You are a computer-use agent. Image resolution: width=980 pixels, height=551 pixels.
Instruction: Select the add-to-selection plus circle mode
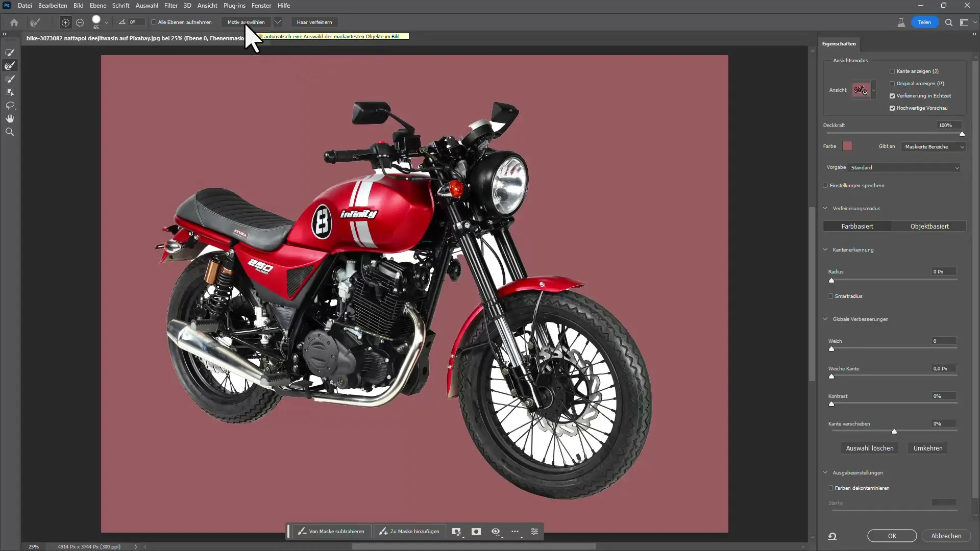coord(65,22)
